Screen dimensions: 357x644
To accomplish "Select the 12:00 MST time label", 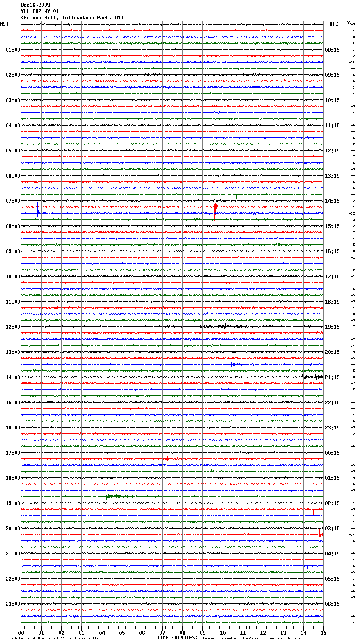I will pos(13,327).
